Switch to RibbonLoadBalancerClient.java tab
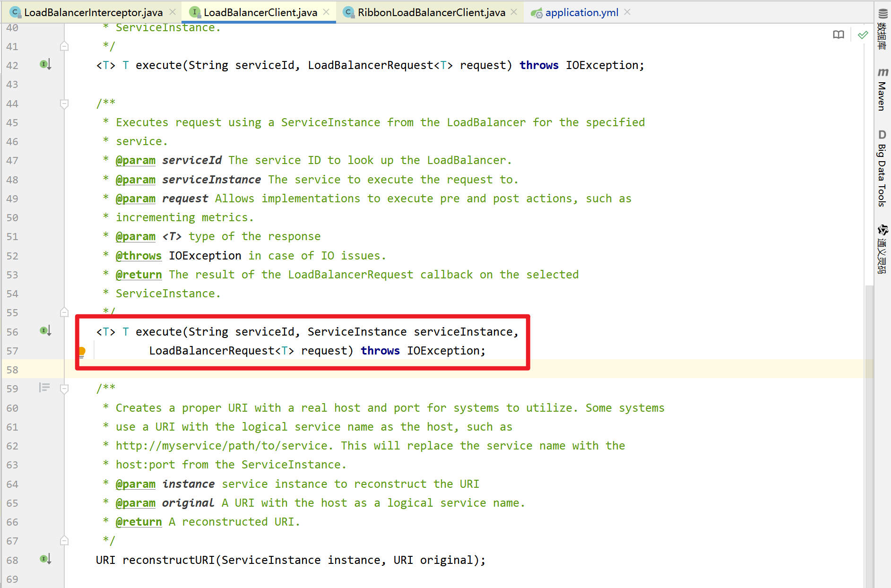 point(431,12)
